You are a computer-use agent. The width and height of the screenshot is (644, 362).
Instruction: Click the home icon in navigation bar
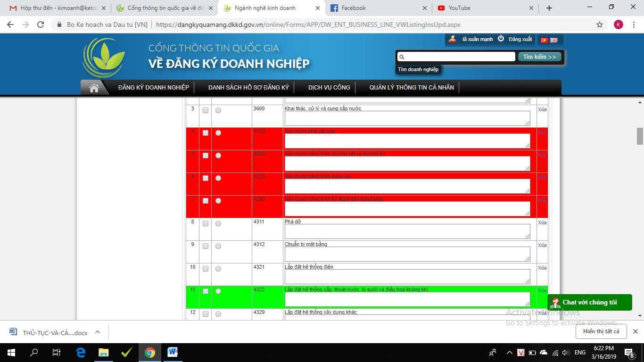[x=94, y=88]
